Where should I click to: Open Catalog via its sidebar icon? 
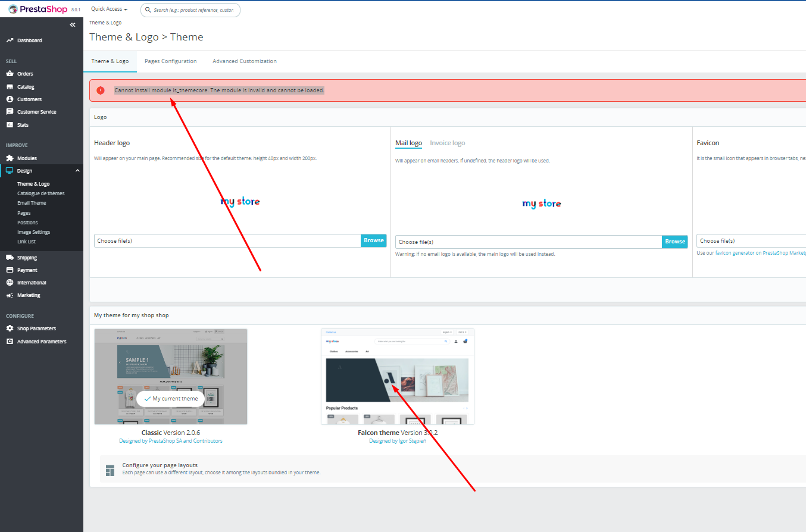click(x=9, y=86)
